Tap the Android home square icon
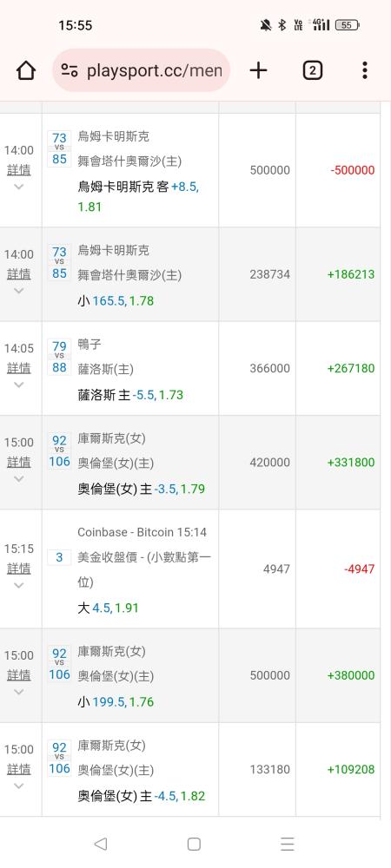This screenshot has height=868, width=391. click(194, 843)
